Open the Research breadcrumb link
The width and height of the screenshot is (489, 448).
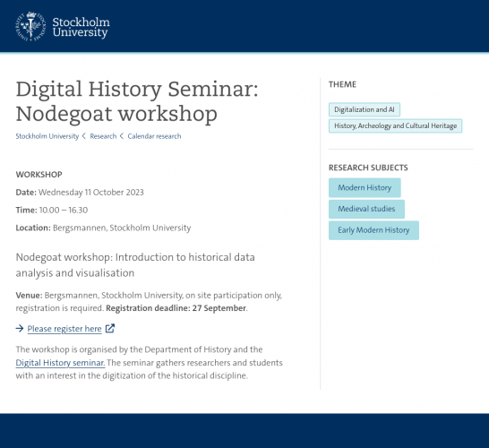pos(103,136)
